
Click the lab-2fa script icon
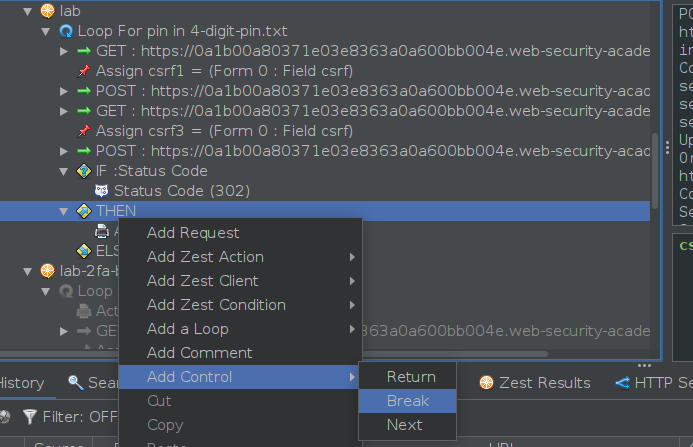[47, 271]
